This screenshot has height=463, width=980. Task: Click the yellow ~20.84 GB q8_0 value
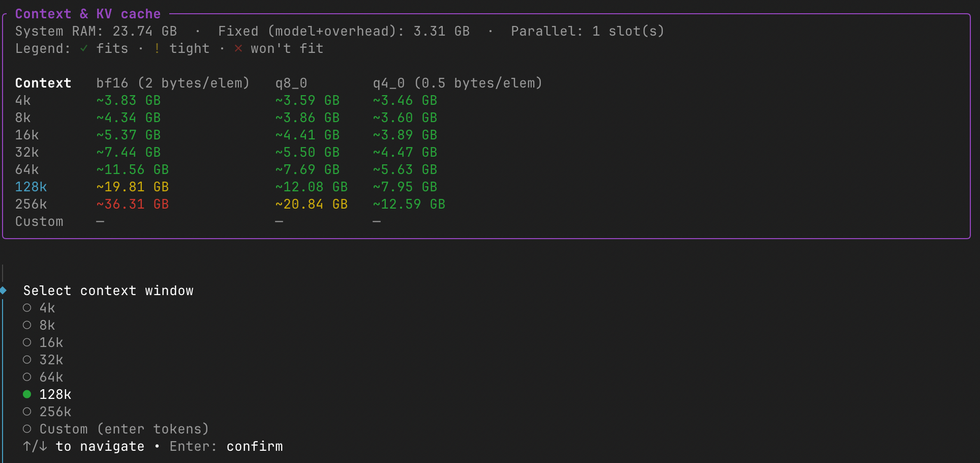tap(312, 204)
